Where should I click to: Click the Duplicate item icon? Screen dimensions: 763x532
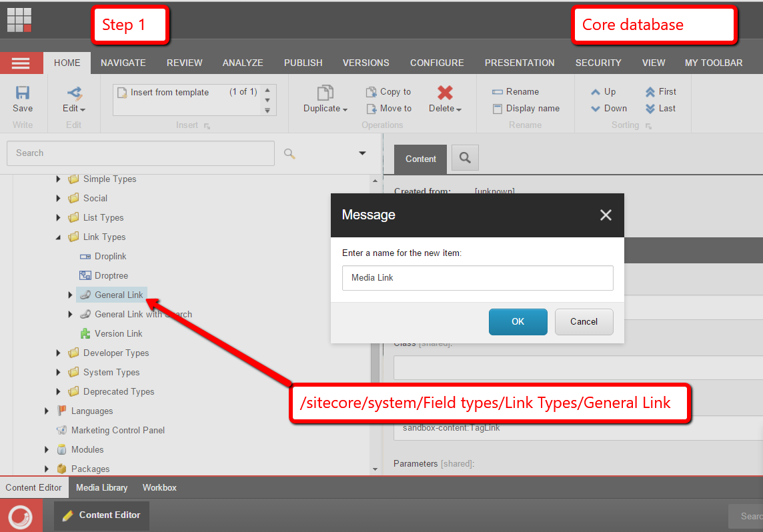coord(325,93)
